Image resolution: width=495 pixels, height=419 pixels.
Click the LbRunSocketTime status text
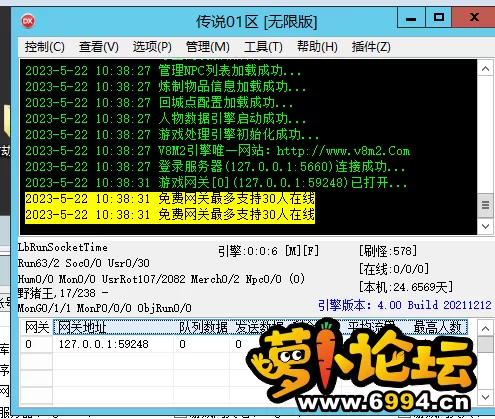tap(63, 247)
